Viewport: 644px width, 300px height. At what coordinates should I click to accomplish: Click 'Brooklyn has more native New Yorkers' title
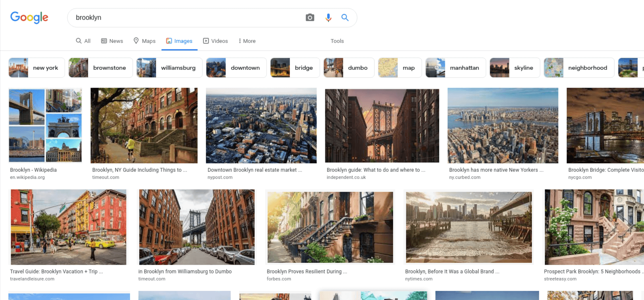click(x=496, y=170)
